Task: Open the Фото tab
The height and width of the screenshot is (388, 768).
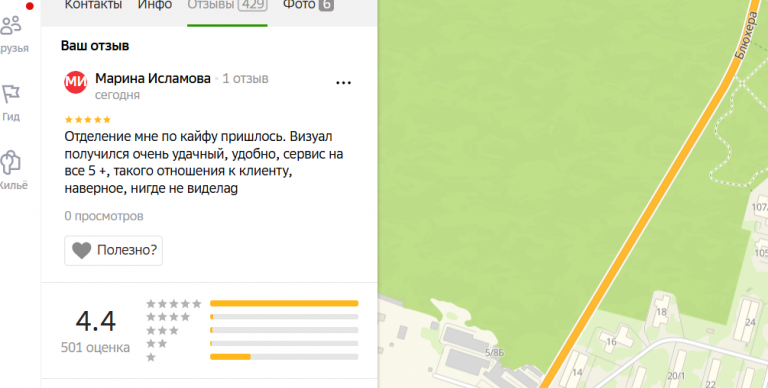Action: 308,5
